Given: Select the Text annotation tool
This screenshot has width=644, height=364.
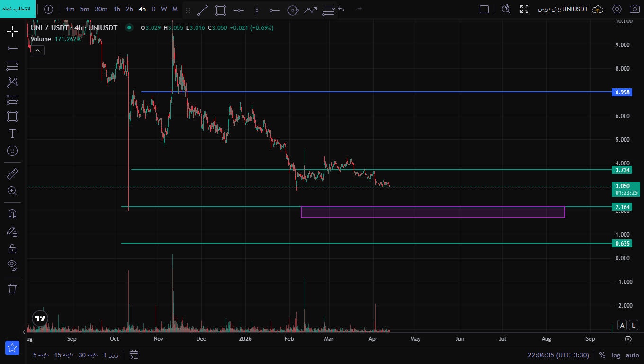Looking at the screenshot, I should (12, 134).
